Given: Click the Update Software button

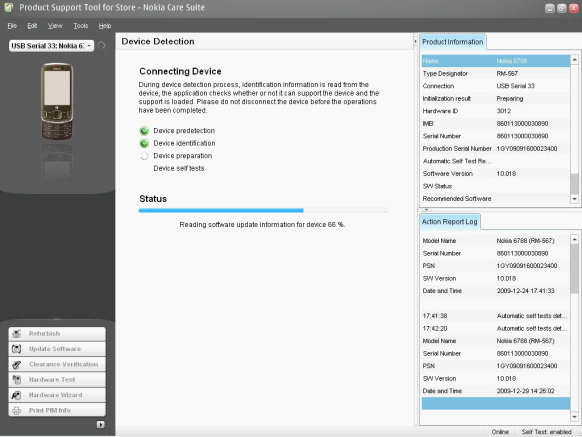Looking at the screenshot, I should (x=57, y=349).
